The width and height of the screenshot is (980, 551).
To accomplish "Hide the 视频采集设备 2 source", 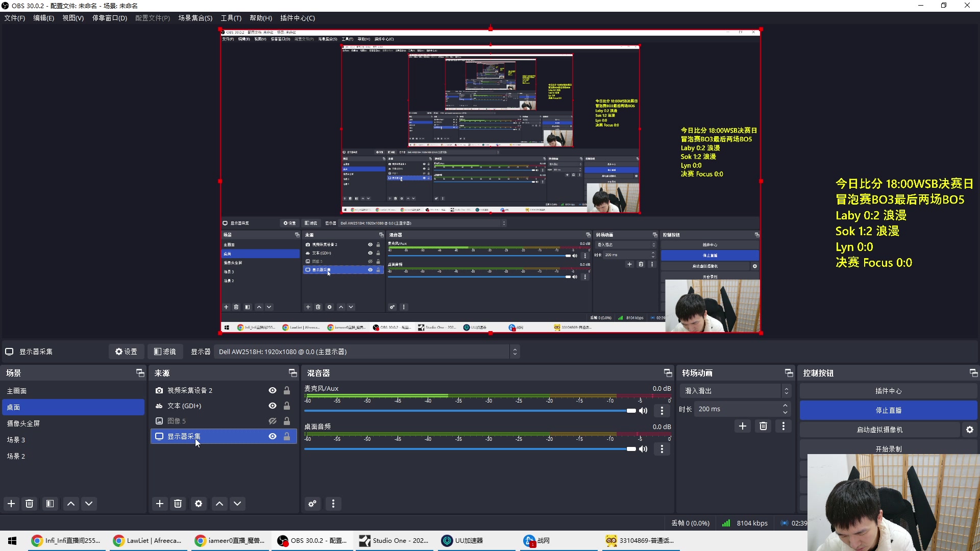I will (273, 390).
